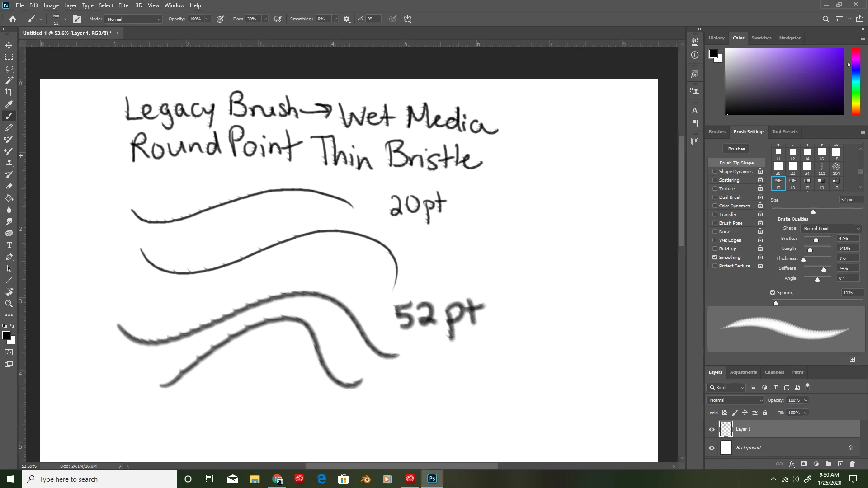This screenshot has height=488, width=868.
Task: Open the brush blending Mode dropdown
Action: [134, 19]
